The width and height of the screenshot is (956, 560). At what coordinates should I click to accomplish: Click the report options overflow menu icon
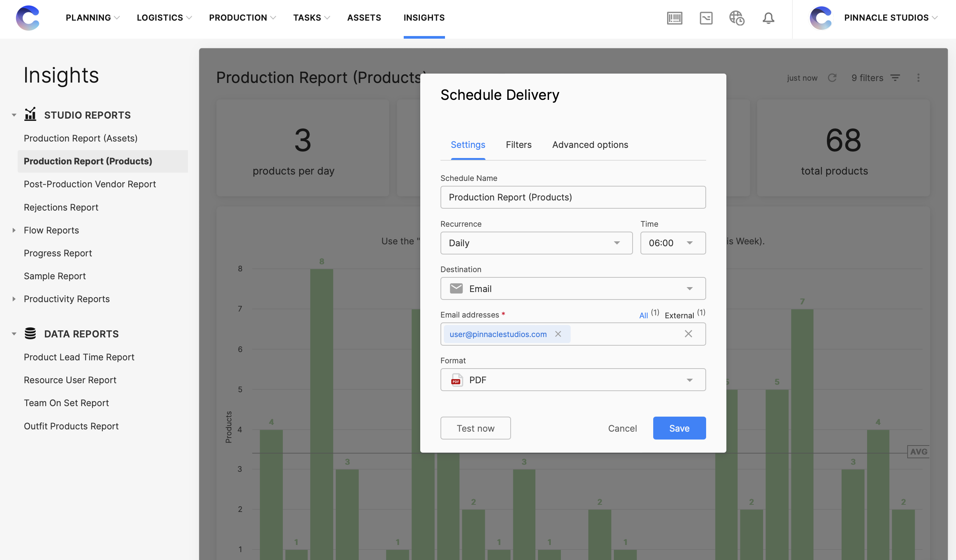pyautogui.click(x=918, y=78)
